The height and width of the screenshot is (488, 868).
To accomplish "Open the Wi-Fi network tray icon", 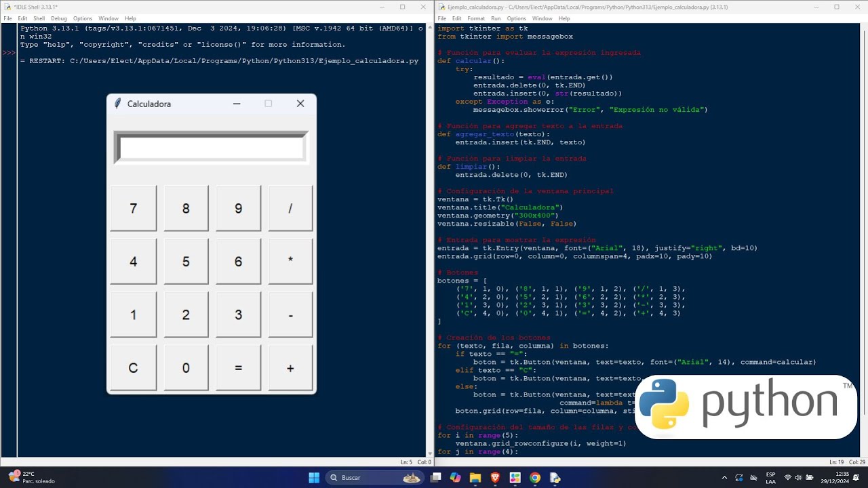I will coord(788,478).
